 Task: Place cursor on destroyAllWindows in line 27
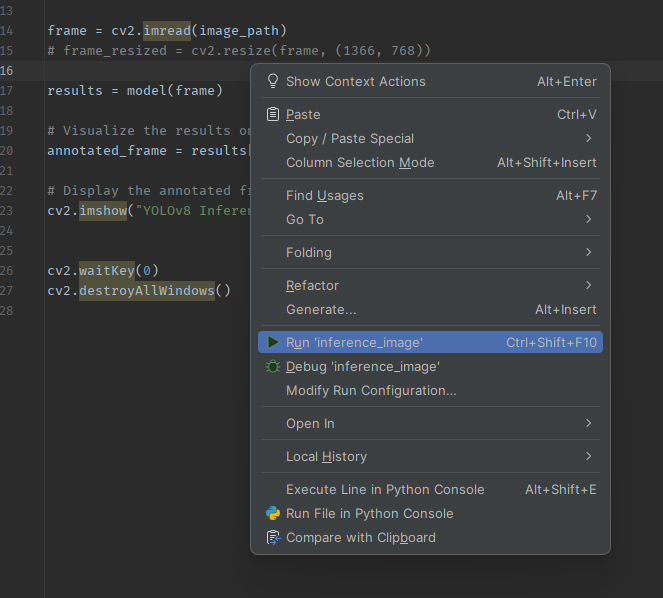[x=147, y=291]
